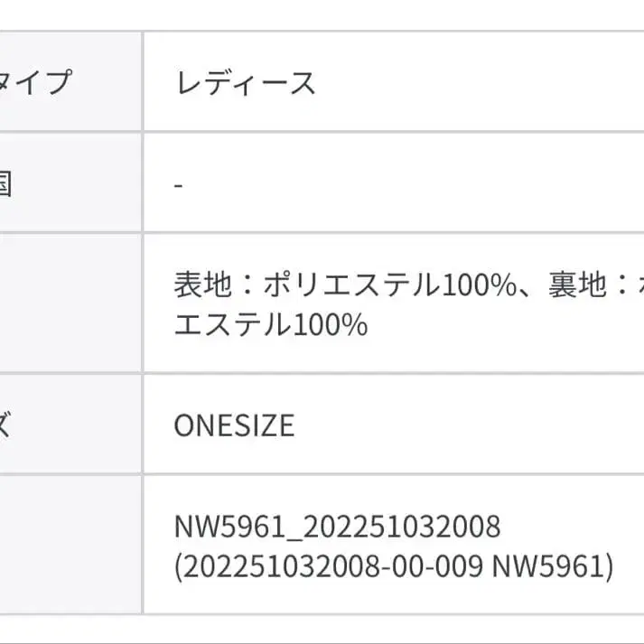Select the ONESIZE value

click(x=234, y=425)
